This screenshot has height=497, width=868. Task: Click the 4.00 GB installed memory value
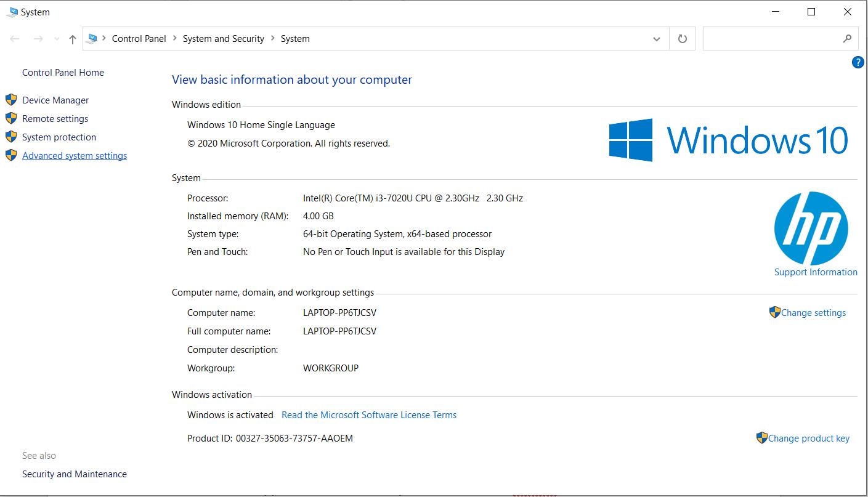[318, 216]
